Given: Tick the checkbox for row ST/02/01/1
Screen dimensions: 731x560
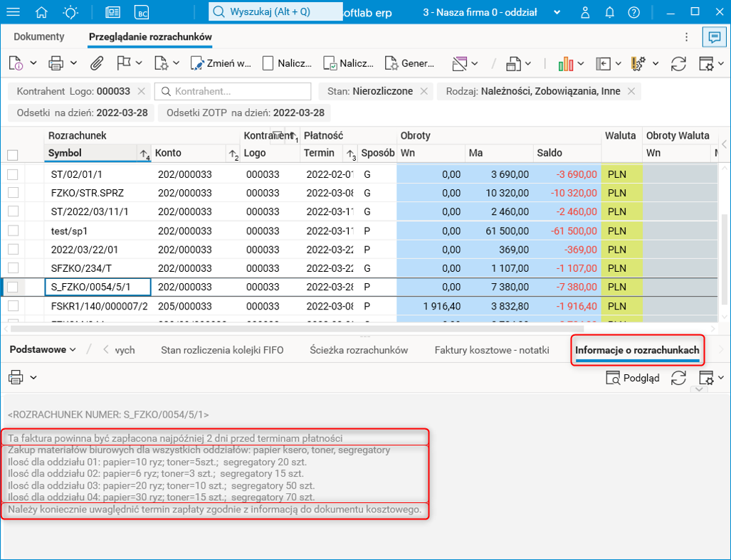Looking at the screenshot, I should tap(13, 174).
